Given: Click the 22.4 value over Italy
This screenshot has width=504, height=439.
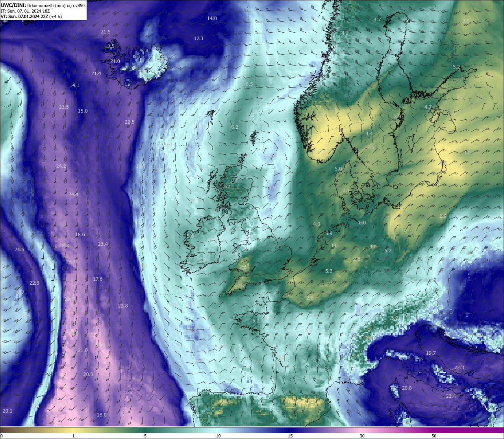Looking at the screenshot, I should 451,396.
